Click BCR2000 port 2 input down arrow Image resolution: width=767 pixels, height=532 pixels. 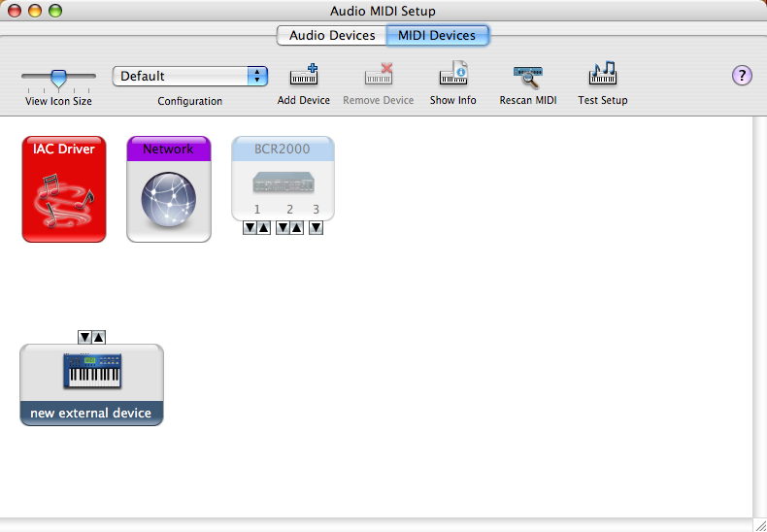coord(283,228)
